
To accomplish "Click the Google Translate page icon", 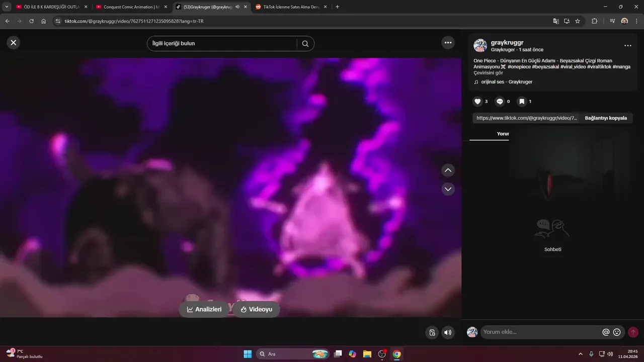I will pyautogui.click(x=556, y=21).
